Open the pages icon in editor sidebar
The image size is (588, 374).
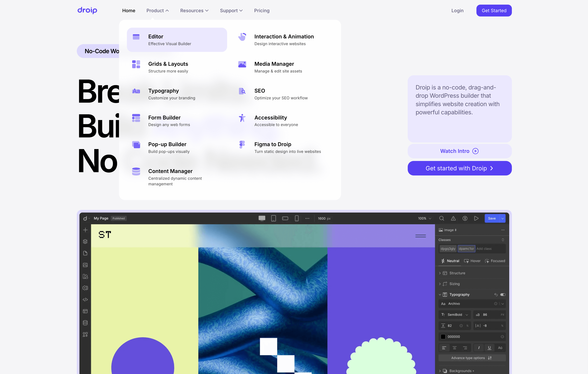pos(85,253)
